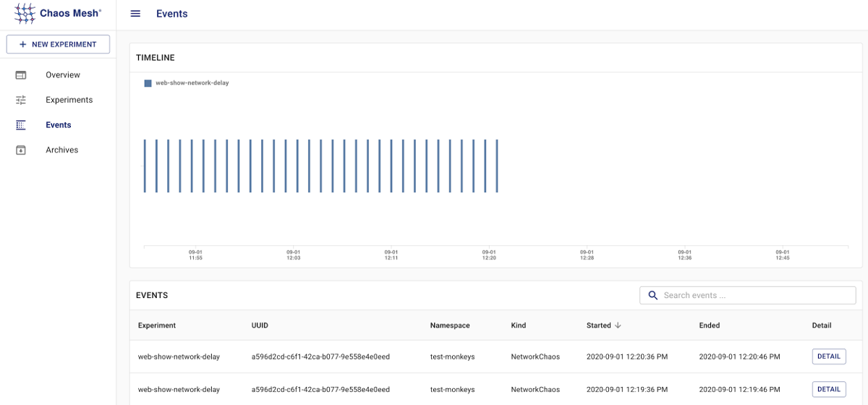This screenshot has width=868, height=405.
Task: Open Detail for 12:19:36 PM event
Action: 828,389
